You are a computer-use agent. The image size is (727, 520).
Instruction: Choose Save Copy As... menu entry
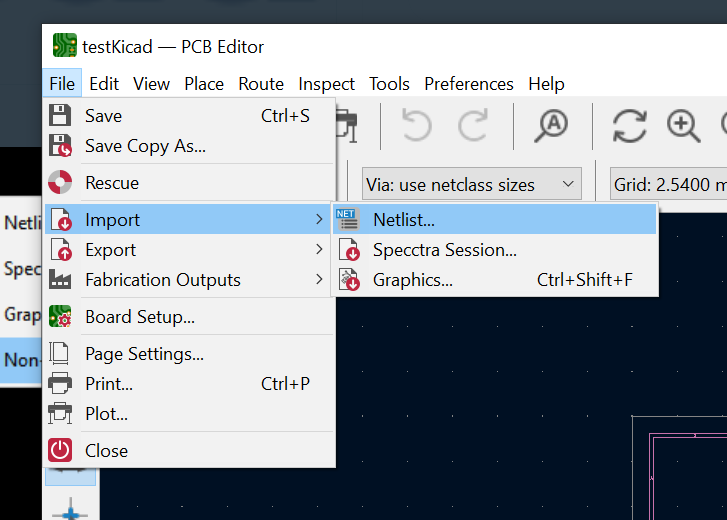[190, 146]
